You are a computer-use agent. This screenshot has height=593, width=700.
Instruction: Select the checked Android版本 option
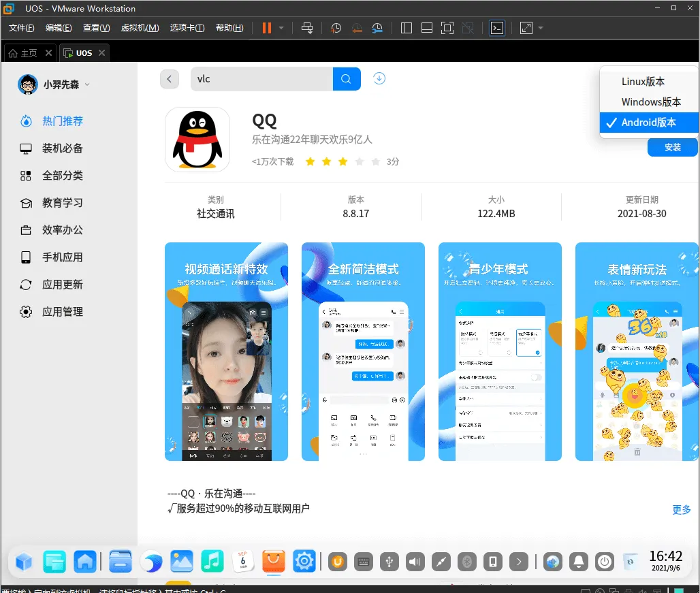point(649,123)
